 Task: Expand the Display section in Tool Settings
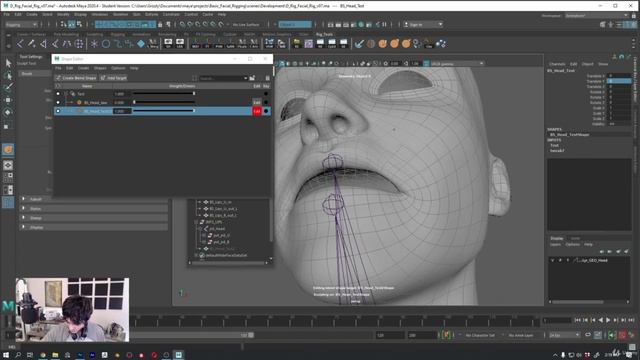[94, 227]
